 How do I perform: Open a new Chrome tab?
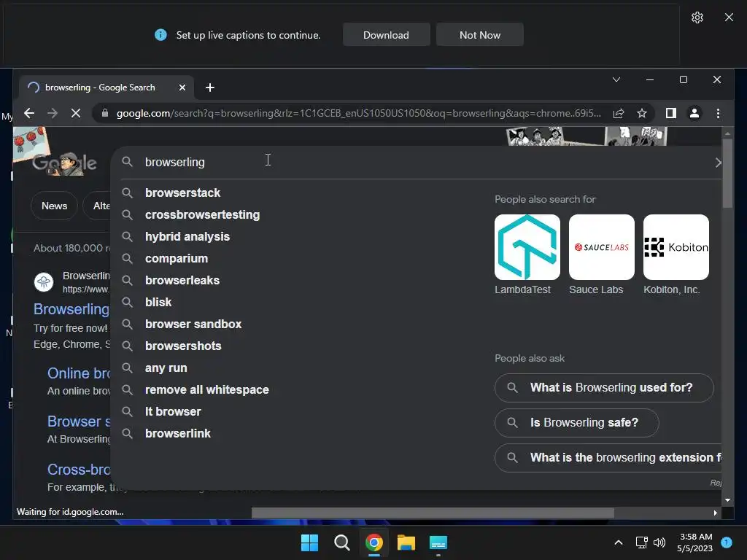pos(209,87)
